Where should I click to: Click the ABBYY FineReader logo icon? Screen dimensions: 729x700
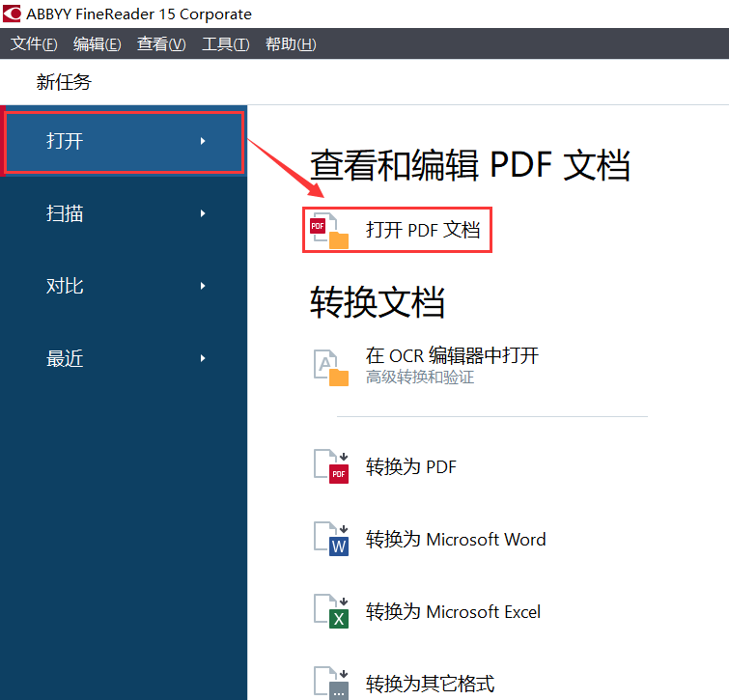(x=12, y=14)
